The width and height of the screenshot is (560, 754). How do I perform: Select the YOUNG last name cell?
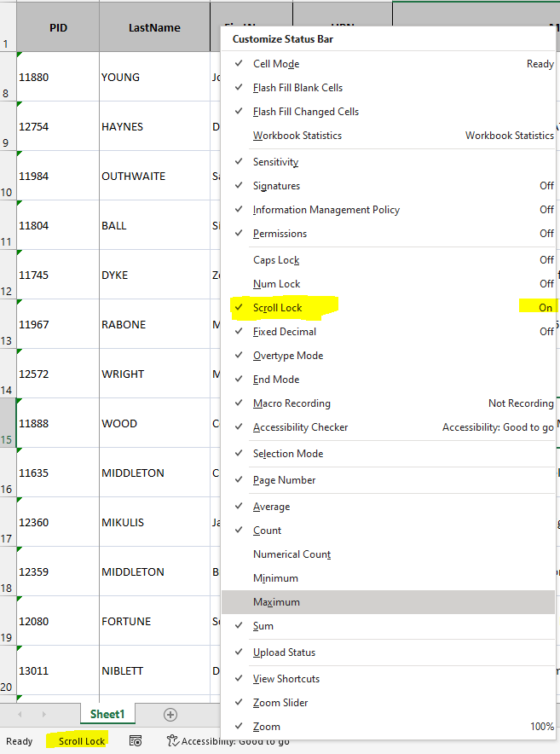pos(155,77)
